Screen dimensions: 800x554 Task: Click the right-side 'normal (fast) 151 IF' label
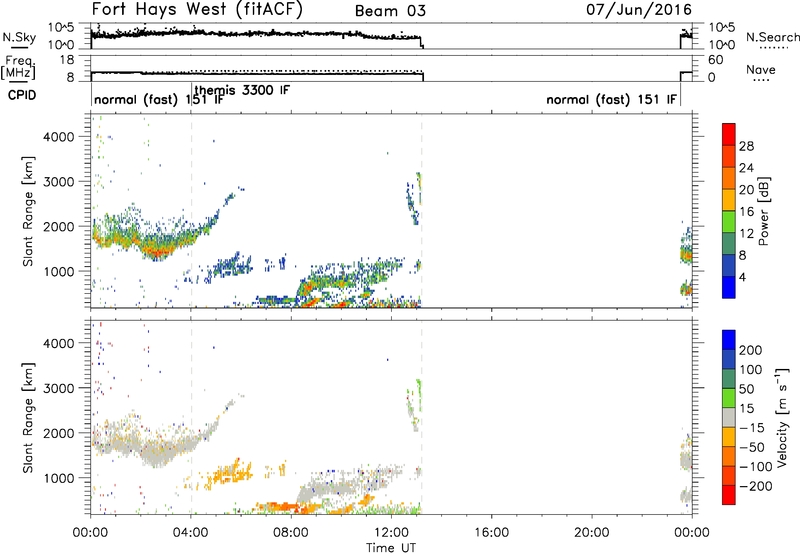pyautogui.click(x=612, y=99)
